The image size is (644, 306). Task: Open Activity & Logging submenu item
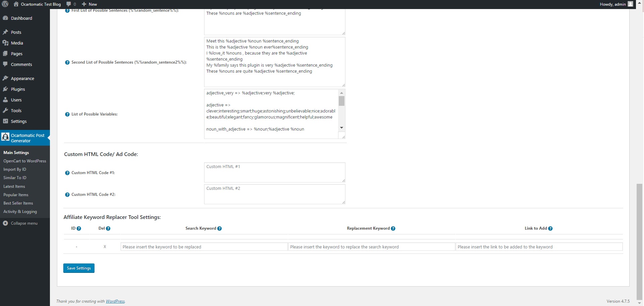coord(20,212)
